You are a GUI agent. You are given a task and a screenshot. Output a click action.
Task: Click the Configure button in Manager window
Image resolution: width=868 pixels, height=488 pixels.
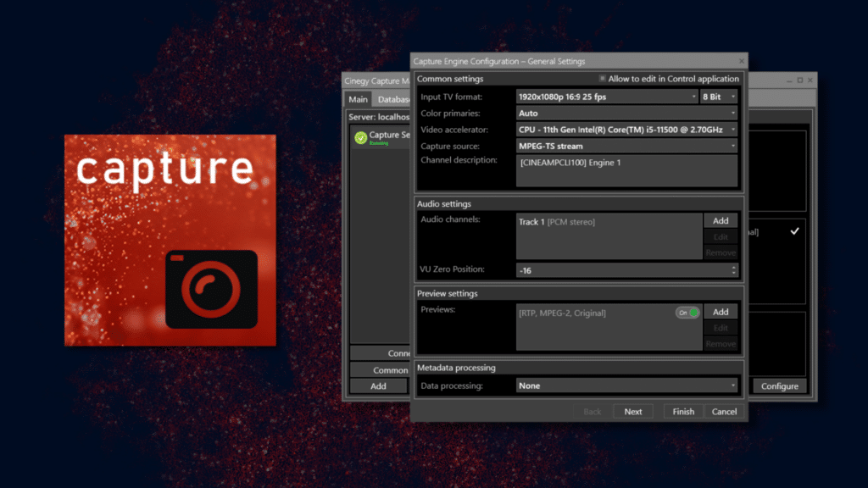(x=780, y=386)
